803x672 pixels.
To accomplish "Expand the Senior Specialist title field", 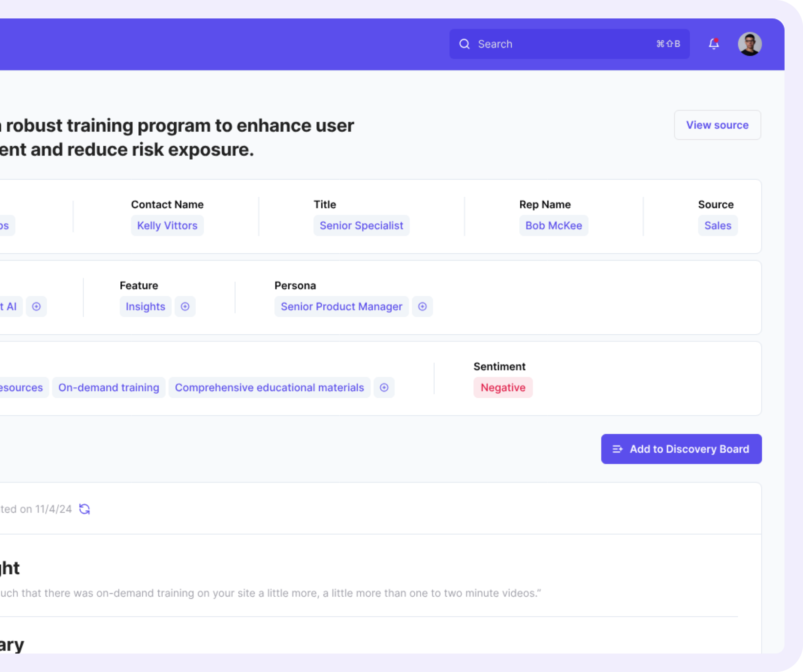I will tap(361, 225).
